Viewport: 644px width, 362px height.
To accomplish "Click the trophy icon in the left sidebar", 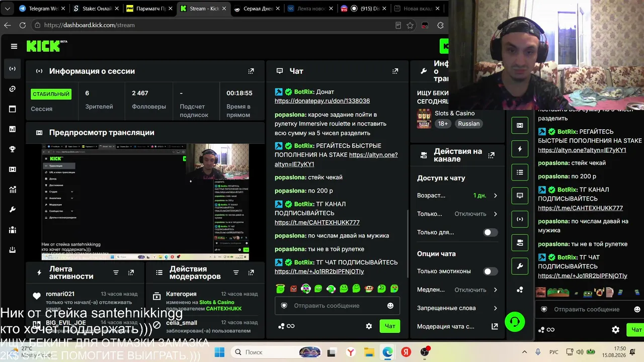I will 13,149.
